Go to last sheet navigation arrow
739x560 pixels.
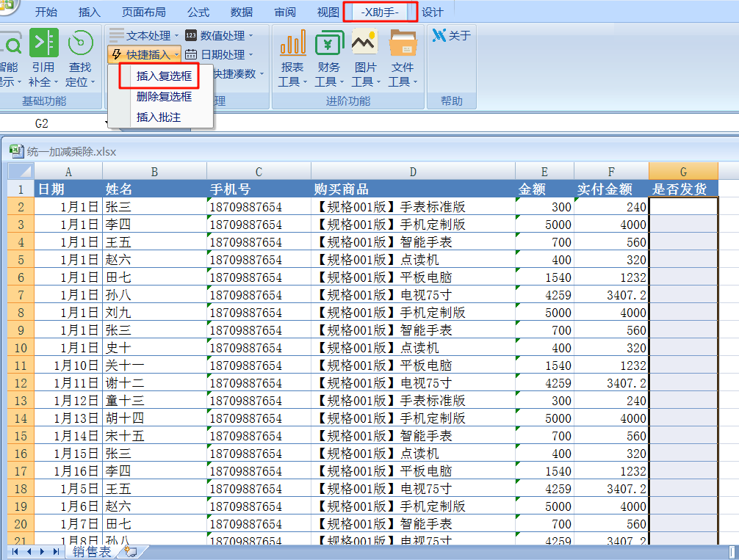tap(56, 551)
